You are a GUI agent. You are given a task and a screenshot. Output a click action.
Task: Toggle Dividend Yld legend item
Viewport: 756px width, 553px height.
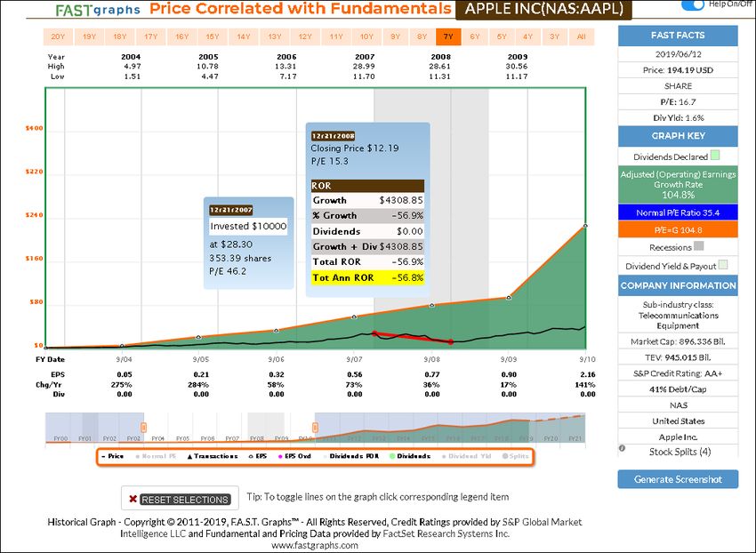467,456
